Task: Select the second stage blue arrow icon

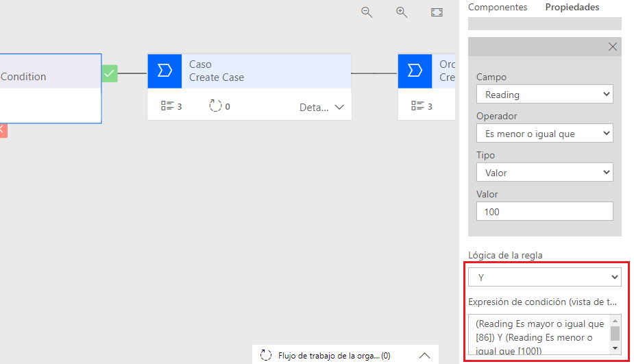Action: coord(415,71)
